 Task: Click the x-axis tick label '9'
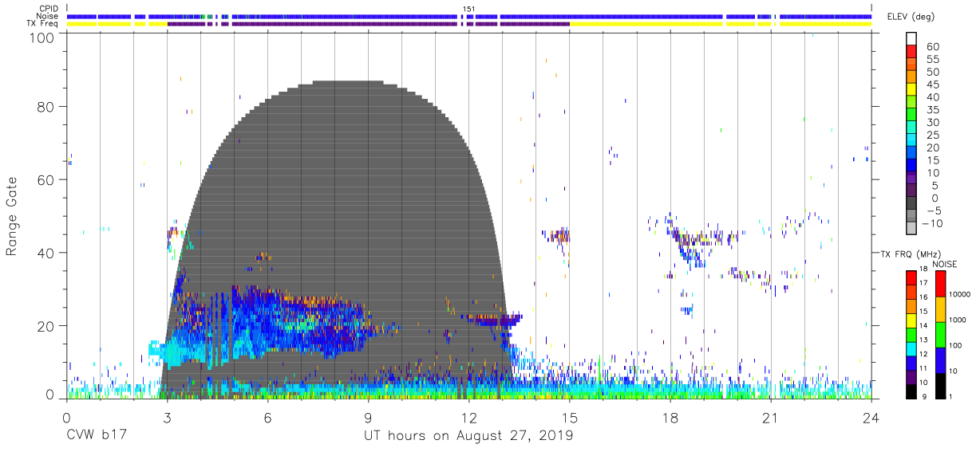(368, 417)
